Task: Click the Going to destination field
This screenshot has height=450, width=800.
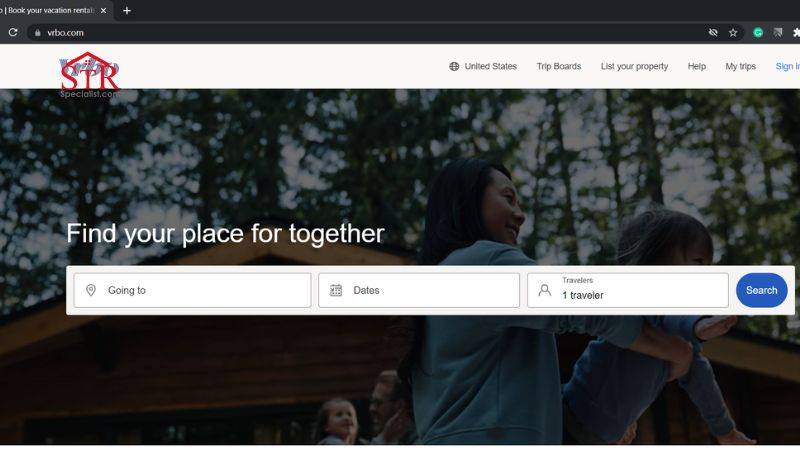Action: point(192,290)
